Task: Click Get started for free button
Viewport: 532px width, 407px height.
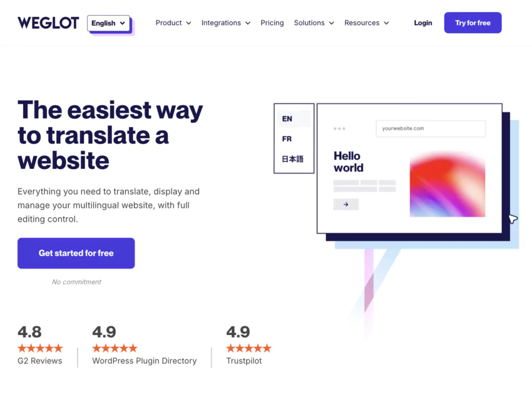Action: [x=76, y=253]
